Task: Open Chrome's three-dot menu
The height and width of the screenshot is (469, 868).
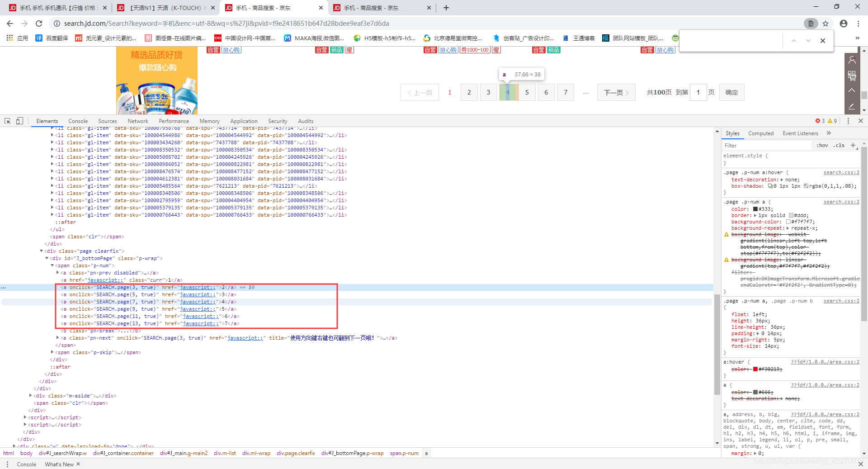Action: tap(858, 24)
